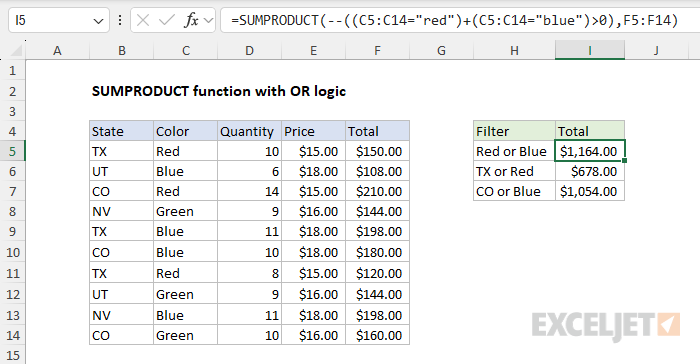This screenshot has height=364, width=700.
Task: Select the $150.00 total cell
Action: (377, 151)
